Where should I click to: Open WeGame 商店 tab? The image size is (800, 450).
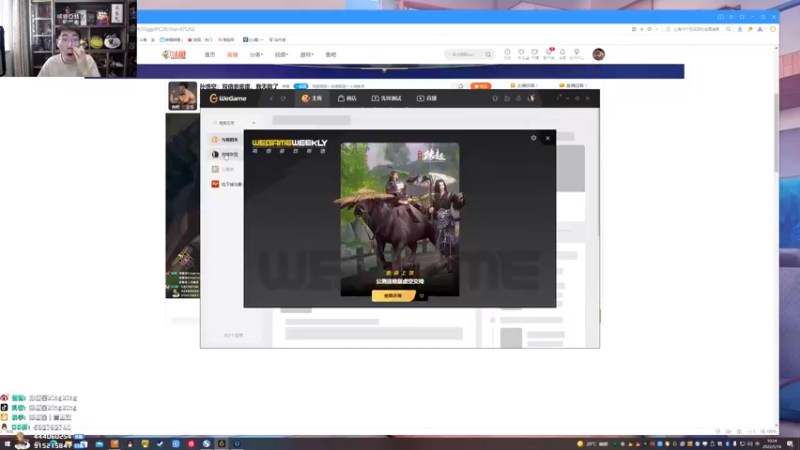347,98
